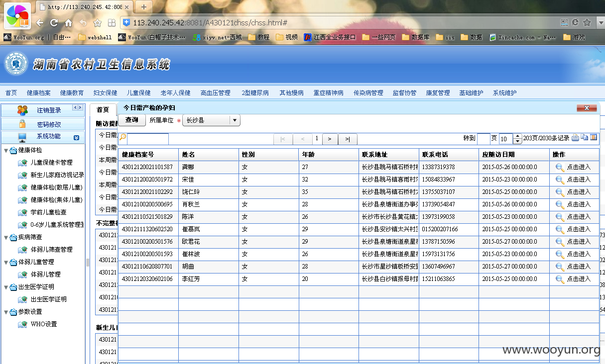The height and width of the screenshot is (364, 605).
Task: Click the 查询 button
Action: pos(132,120)
